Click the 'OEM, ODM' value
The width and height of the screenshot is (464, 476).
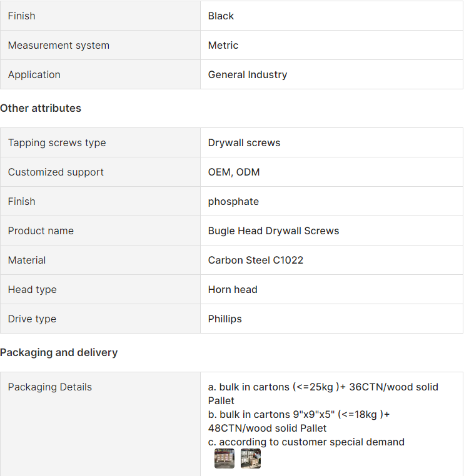coord(233,172)
